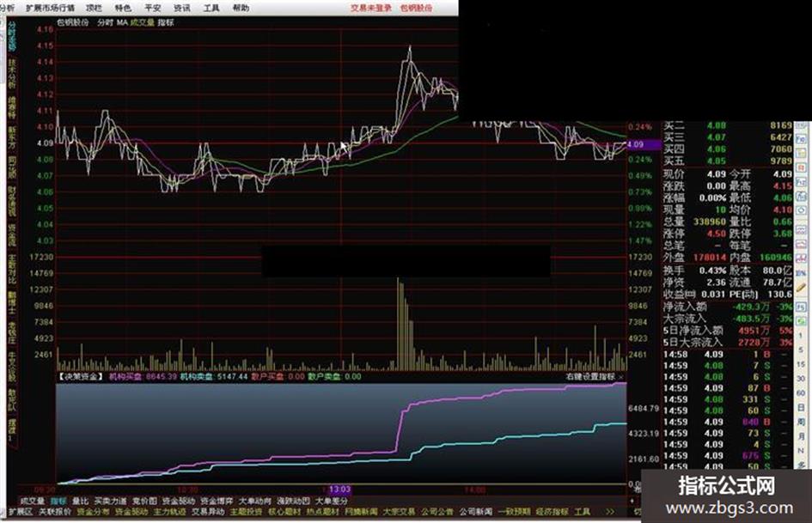Switch to 30-minute period button

click(x=801, y=379)
